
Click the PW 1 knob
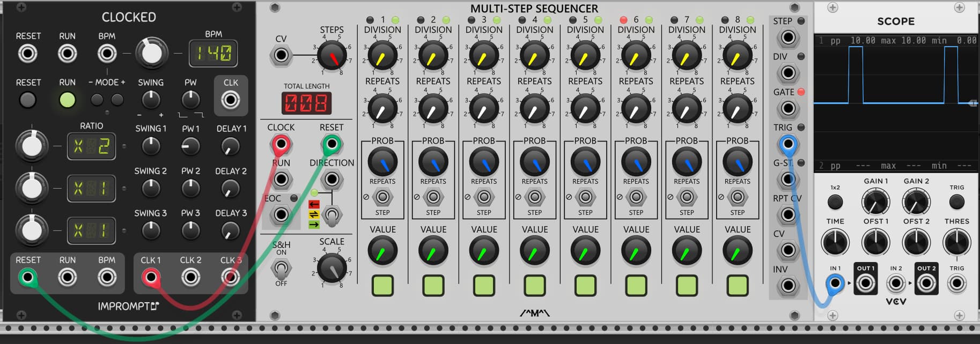tap(190, 146)
